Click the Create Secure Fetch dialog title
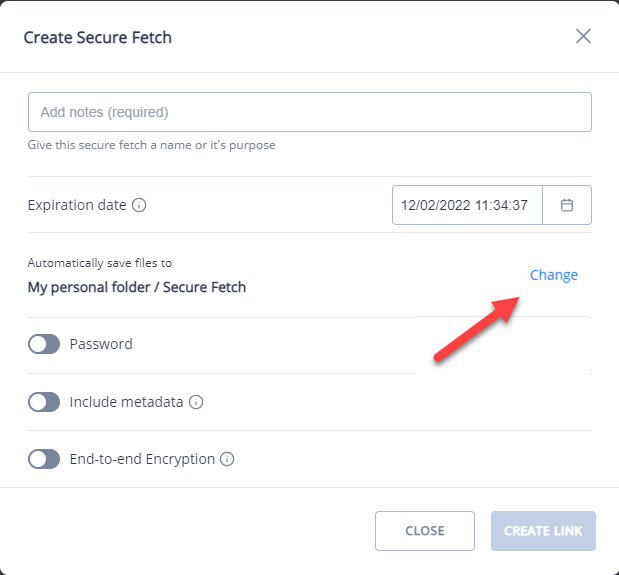Image resolution: width=619 pixels, height=575 pixels. [x=98, y=37]
